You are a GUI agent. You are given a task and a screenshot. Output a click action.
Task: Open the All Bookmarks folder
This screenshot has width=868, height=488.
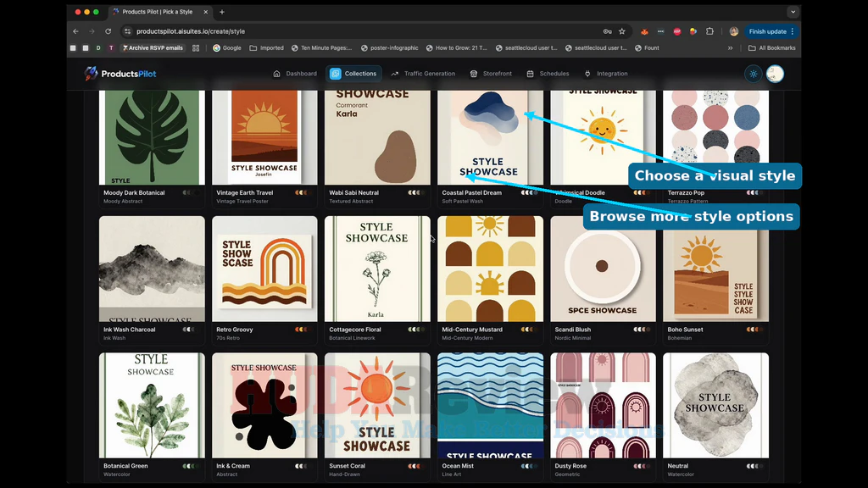point(771,48)
